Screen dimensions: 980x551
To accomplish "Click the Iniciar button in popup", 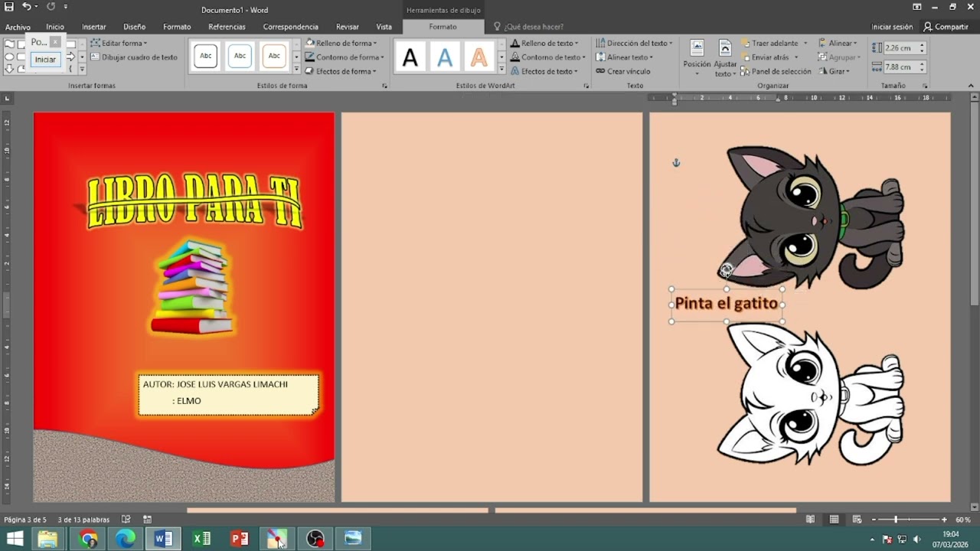I will (46, 59).
